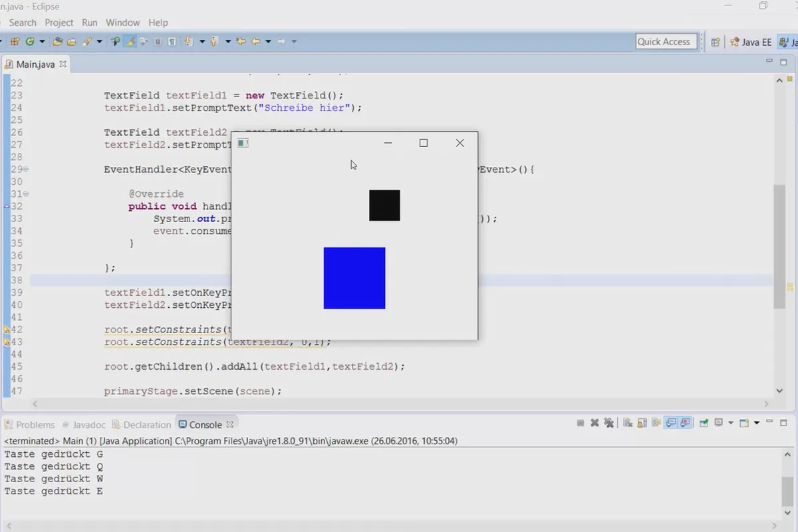This screenshot has height=532, width=798.
Task: Click the Open Console icon
Action: (x=744, y=423)
